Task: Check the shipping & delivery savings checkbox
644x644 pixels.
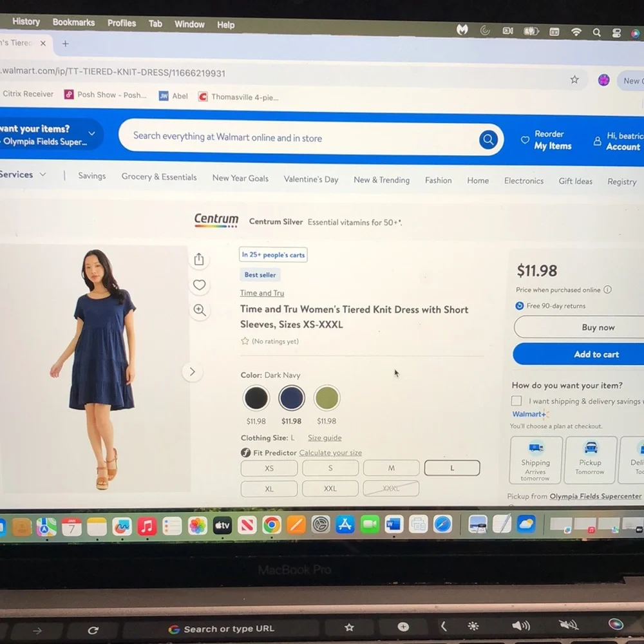Action: [x=516, y=401]
